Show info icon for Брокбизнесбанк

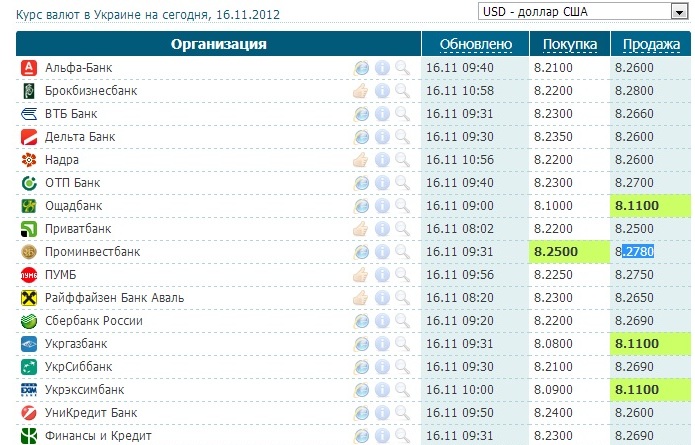click(x=382, y=91)
